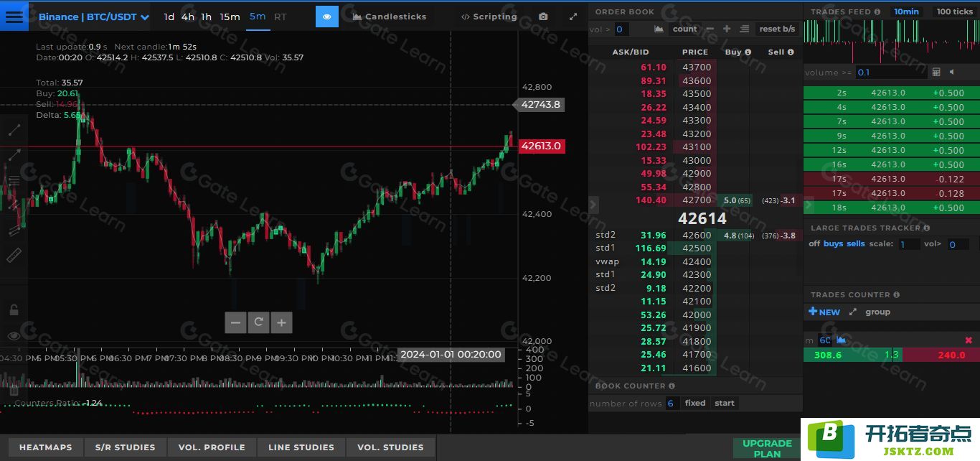Open the Candlesticks chart type selector
This screenshot has width=980, height=461.
[x=390, y=17]
